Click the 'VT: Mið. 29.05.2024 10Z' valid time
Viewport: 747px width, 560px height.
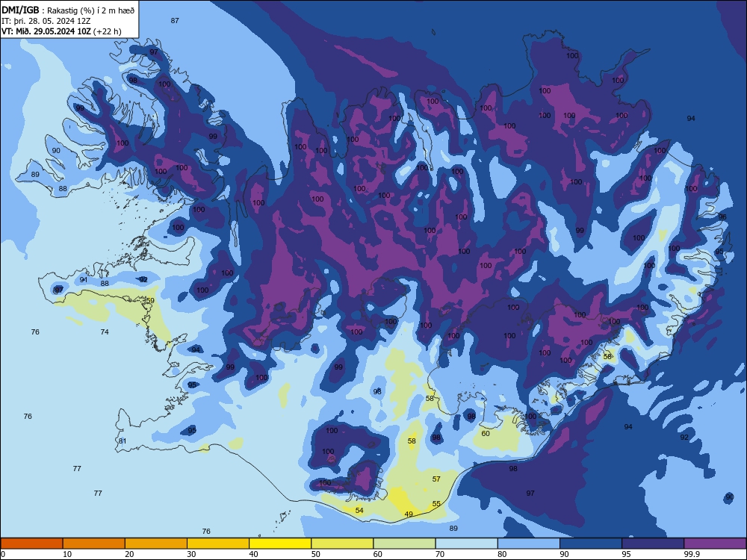pos(46,31)
